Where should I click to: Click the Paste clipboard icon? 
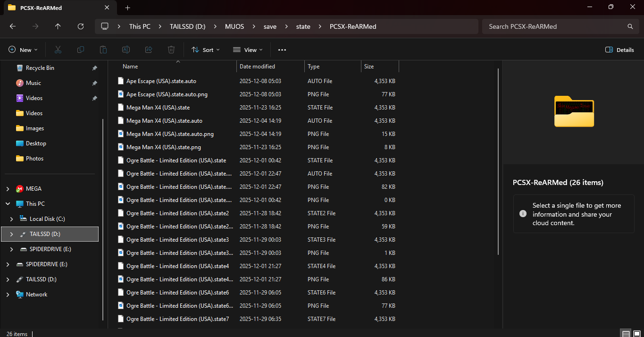tap(103, 50)
